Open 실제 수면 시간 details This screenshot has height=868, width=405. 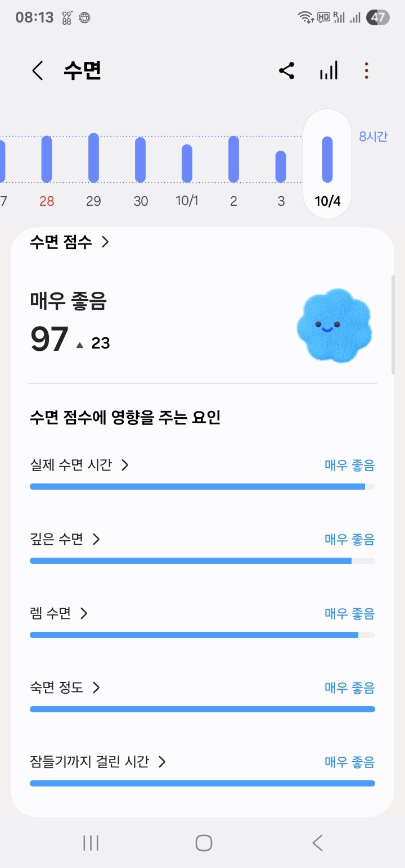pos(79,465)
